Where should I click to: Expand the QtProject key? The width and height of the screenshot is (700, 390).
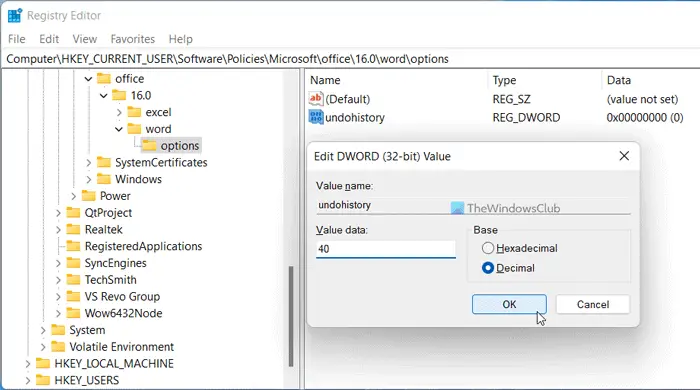58,213
